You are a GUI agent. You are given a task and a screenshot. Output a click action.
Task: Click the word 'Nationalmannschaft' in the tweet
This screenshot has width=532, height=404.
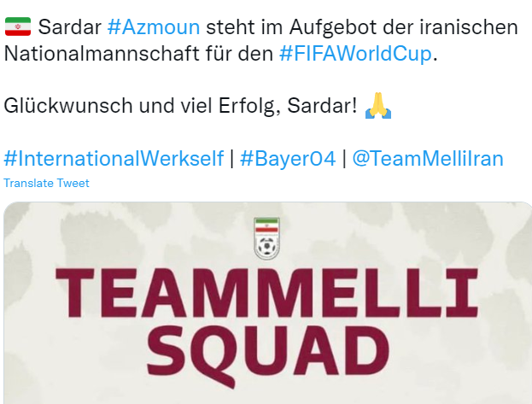101,54
